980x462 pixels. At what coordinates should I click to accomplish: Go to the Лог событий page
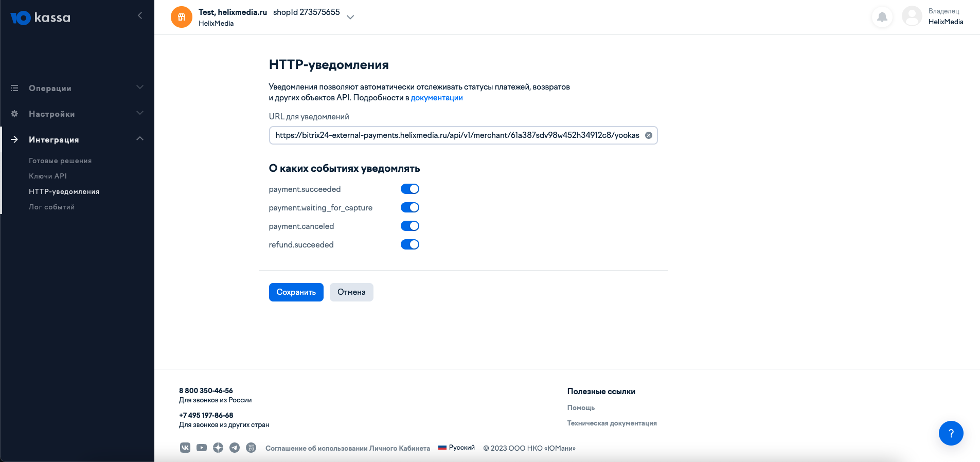tap(51, 207)
